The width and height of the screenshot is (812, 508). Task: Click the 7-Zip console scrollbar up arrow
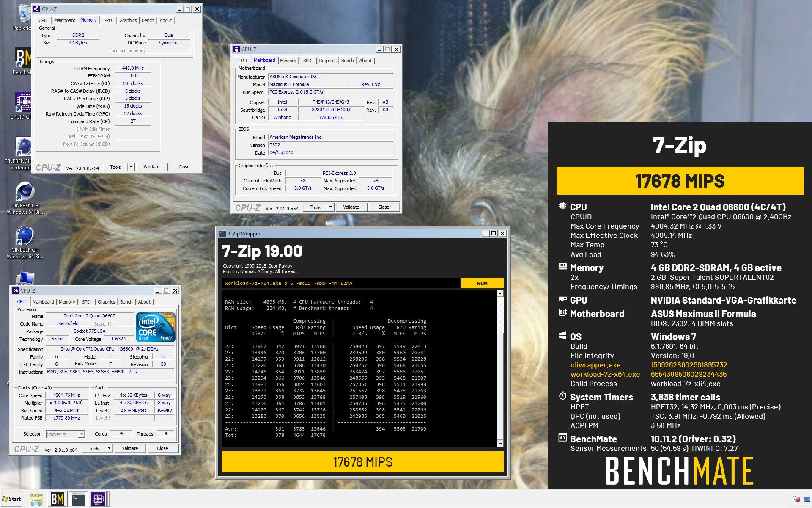pyautogui.click(x=500, y=293)
